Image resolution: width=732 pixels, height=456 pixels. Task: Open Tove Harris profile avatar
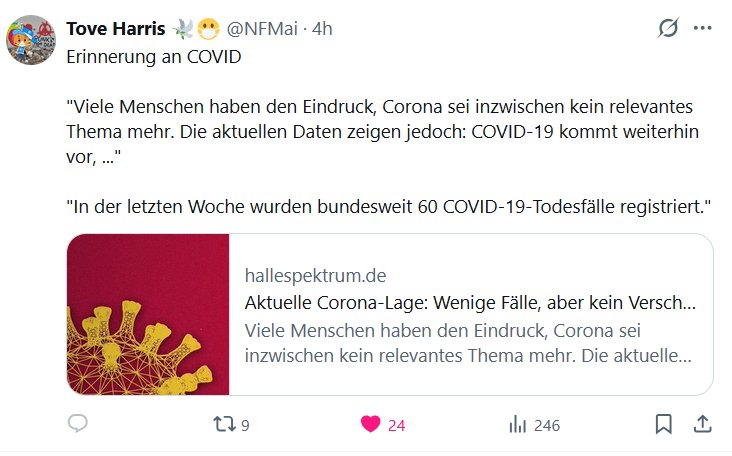(x=31, y=40)
